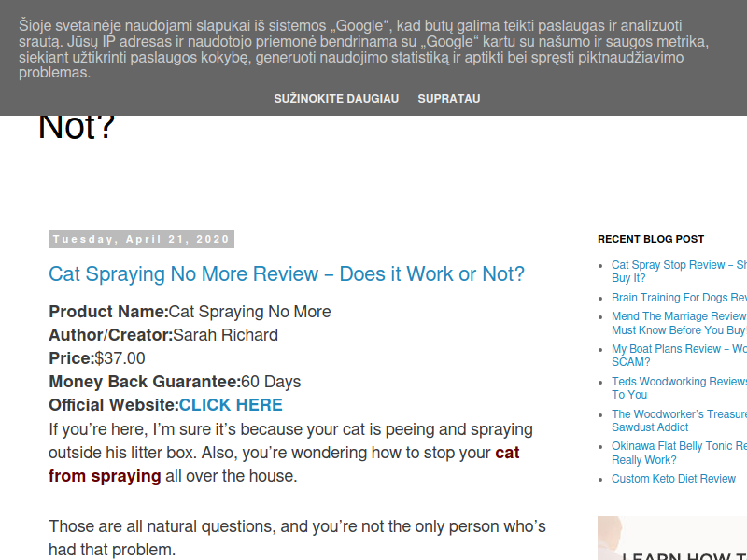
Task: Click the 'Those are all natural questions' paragraph
Action: pyautogui.click(x=297, y=539)
